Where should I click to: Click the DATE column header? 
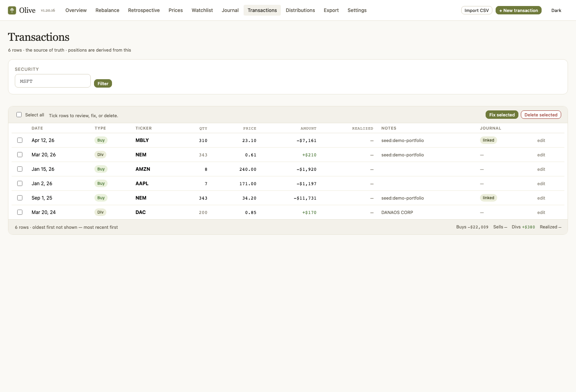tap(37, 128)
